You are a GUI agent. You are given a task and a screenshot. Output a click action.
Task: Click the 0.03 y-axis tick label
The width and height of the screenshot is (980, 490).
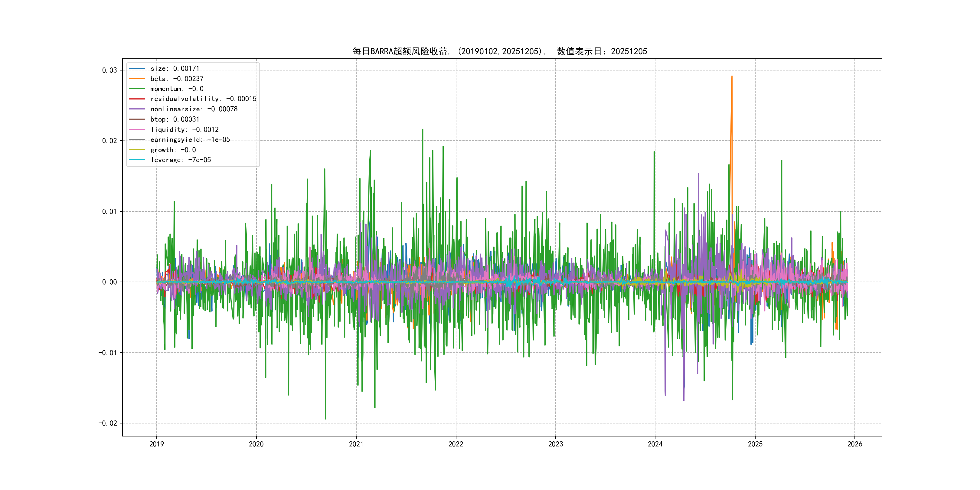(x=109, y=70)
